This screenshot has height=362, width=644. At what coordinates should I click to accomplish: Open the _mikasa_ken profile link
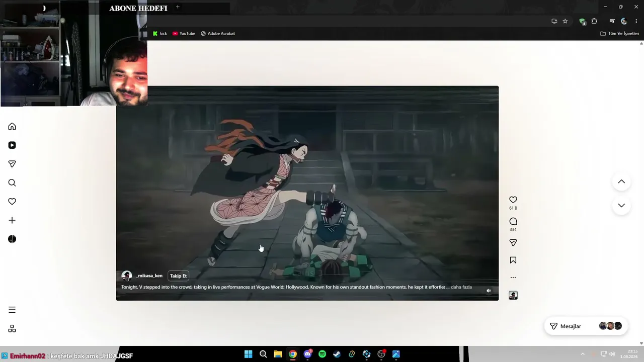pos(149,276)
